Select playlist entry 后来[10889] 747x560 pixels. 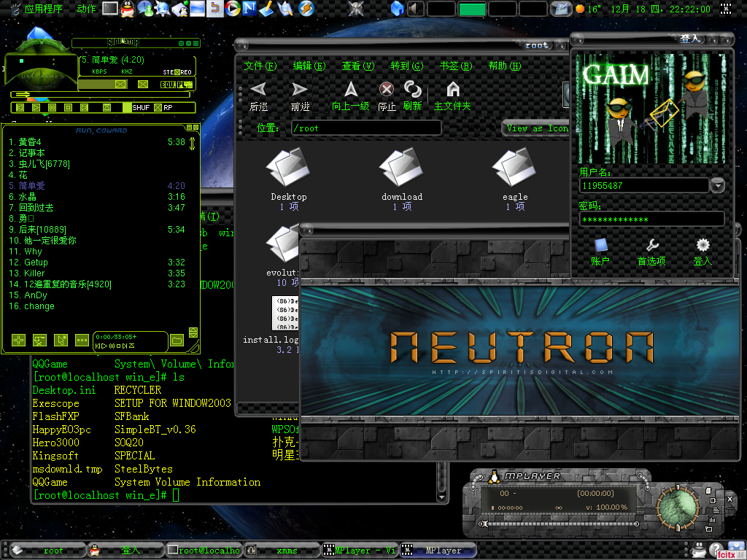(97, 230)
